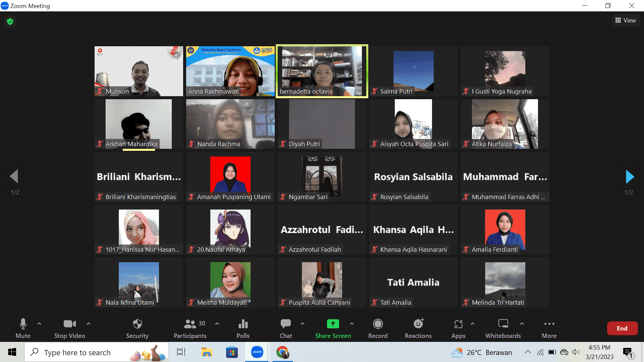This screenshot has height=362, width=644.
Task: Select the bernadetta octavia video tile
Action: point(322,71)
